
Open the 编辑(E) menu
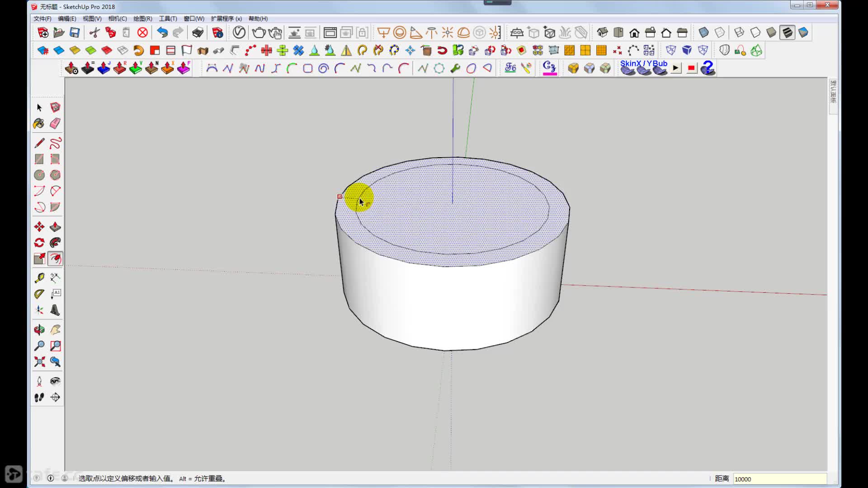click(67, 19)
